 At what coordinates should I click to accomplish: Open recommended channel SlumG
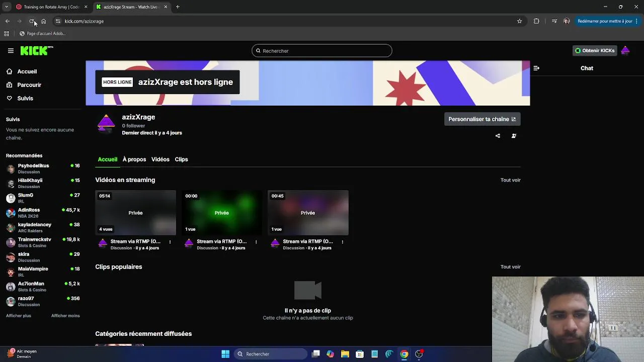point(43,198)
